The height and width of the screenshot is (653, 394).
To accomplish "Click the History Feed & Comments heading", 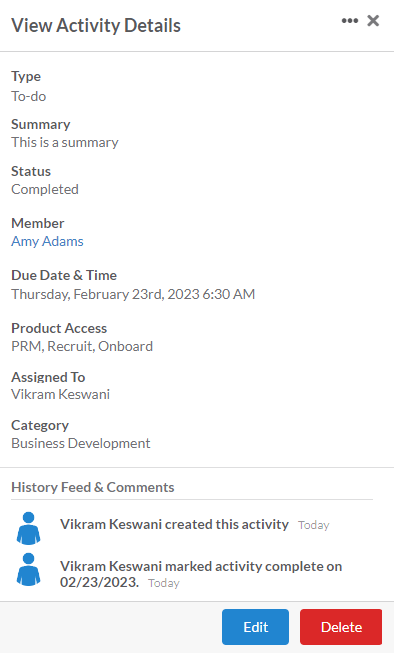I will [x=92, y=487].
